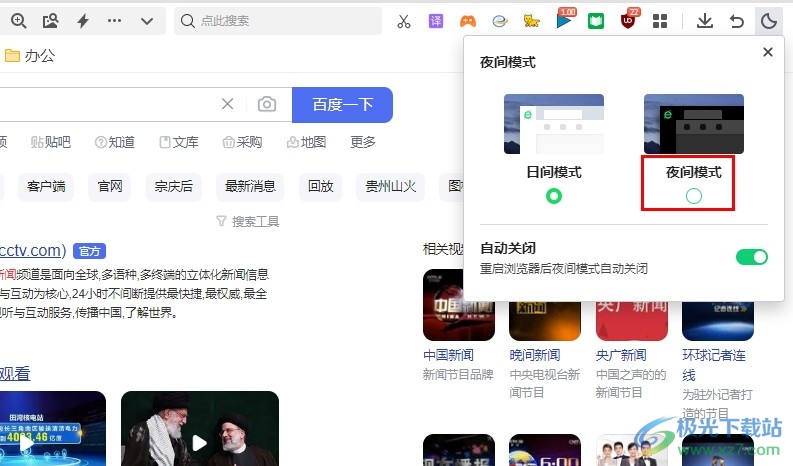Open the downloads icon
Viewport: 793px width, 466px height.
[x=704, y=21]
